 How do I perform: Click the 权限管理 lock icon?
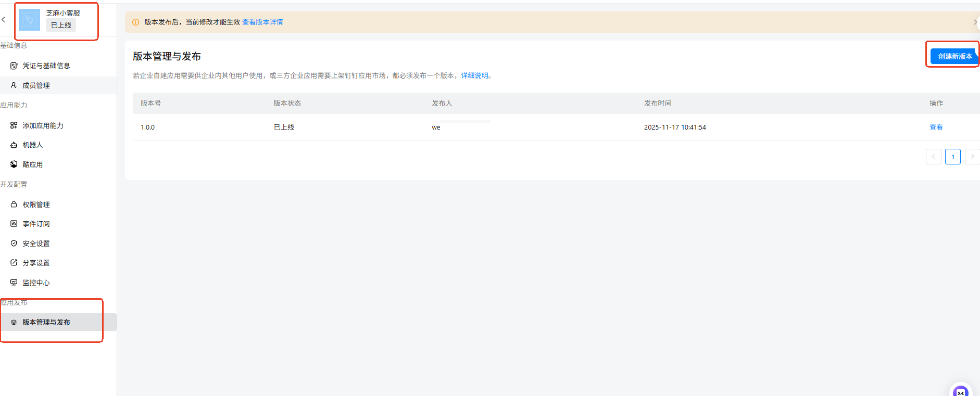[14, 205]
